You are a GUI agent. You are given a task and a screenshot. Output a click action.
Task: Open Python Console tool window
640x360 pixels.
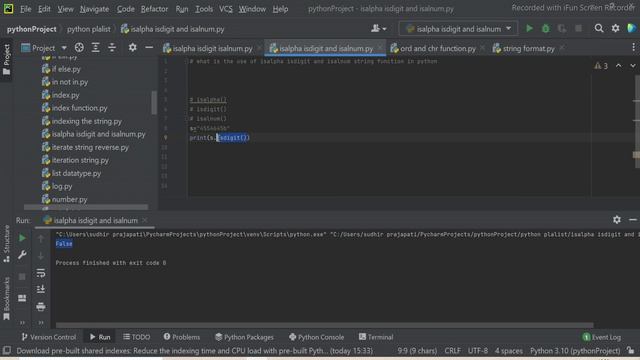pos(316,337)
